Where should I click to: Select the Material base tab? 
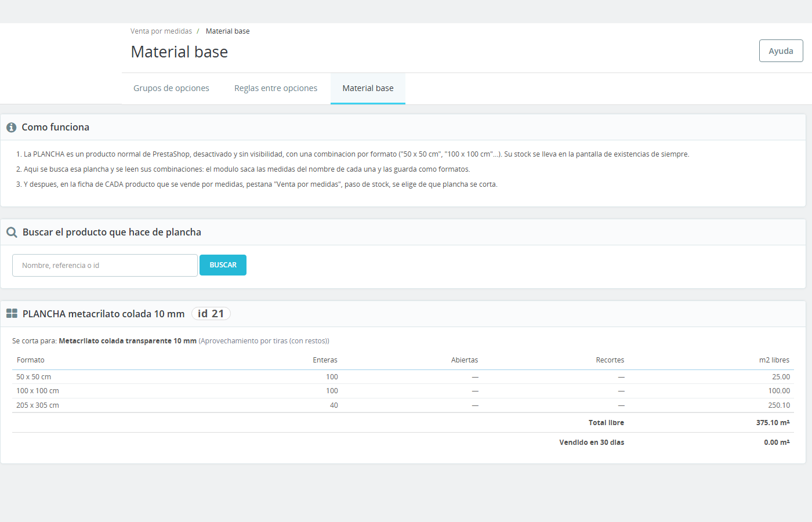pos(368,88)
